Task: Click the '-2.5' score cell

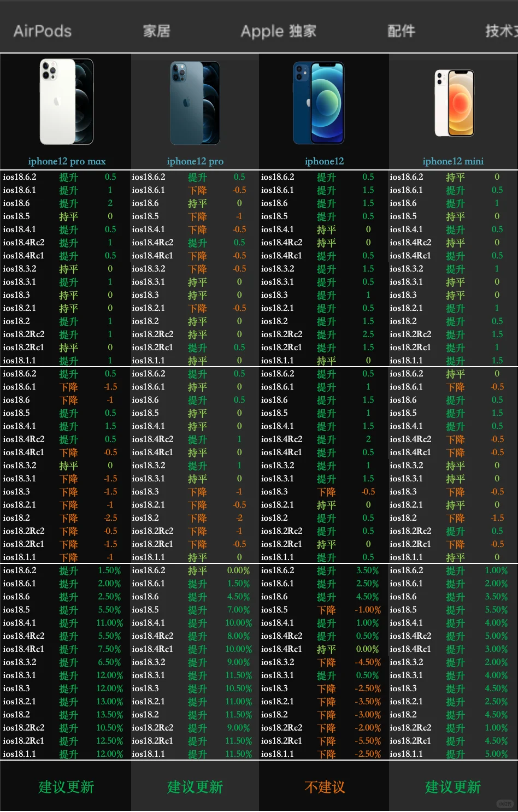Action: tap(110, 518)
